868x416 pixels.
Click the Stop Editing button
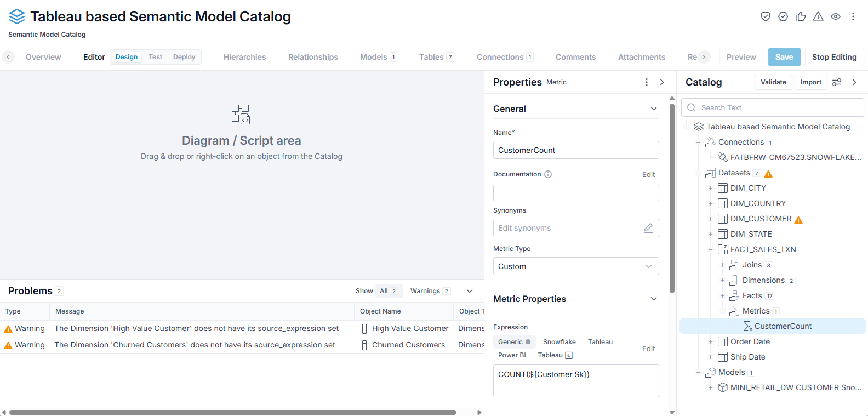(x=834, y=57)
